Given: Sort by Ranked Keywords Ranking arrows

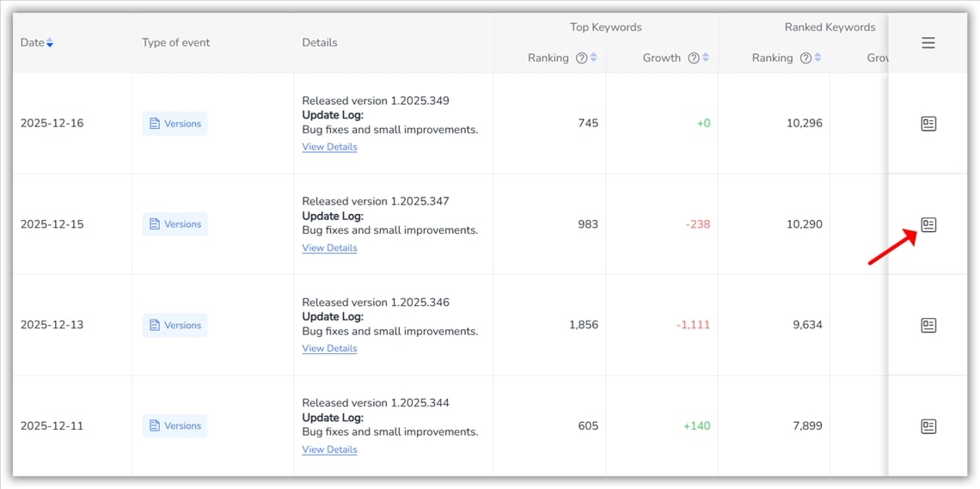Looking at the screenshot, I should pyautogui.click(x=818, y=58).
